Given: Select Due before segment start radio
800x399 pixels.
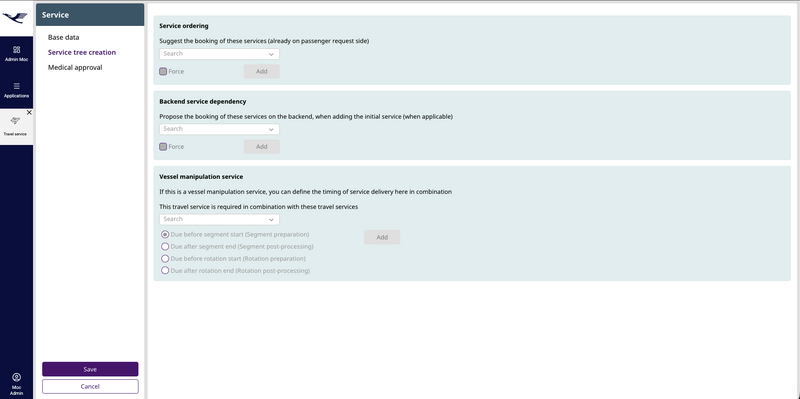Looking at the screenshot, I should pyautogui.click(x=165, y=235).
